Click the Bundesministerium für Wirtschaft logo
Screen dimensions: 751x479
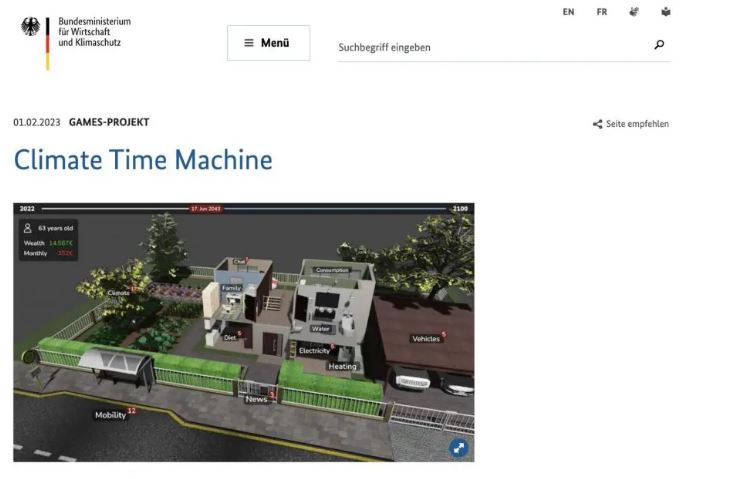[76, 43]
